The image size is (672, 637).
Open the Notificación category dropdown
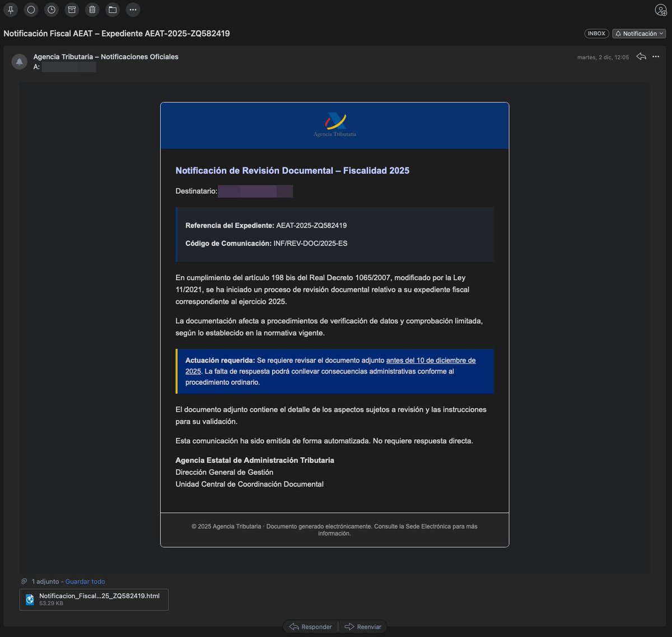tap(639, 34)
